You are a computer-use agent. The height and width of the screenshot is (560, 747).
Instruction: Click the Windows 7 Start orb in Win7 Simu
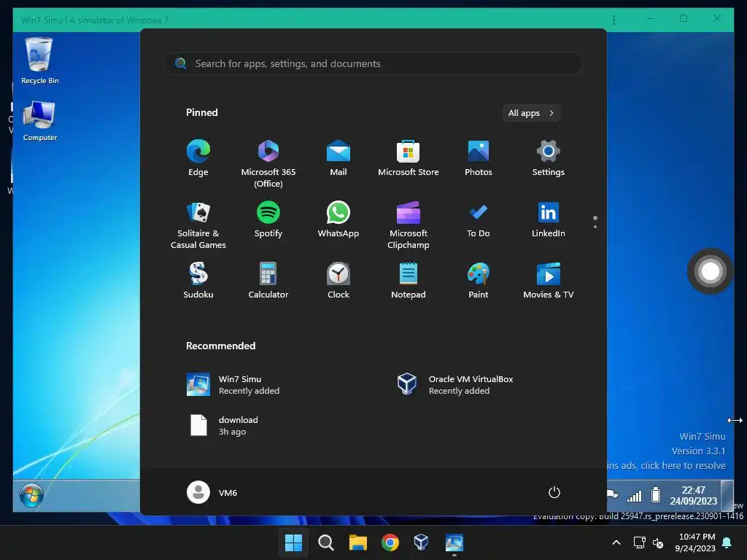point(31,496)
